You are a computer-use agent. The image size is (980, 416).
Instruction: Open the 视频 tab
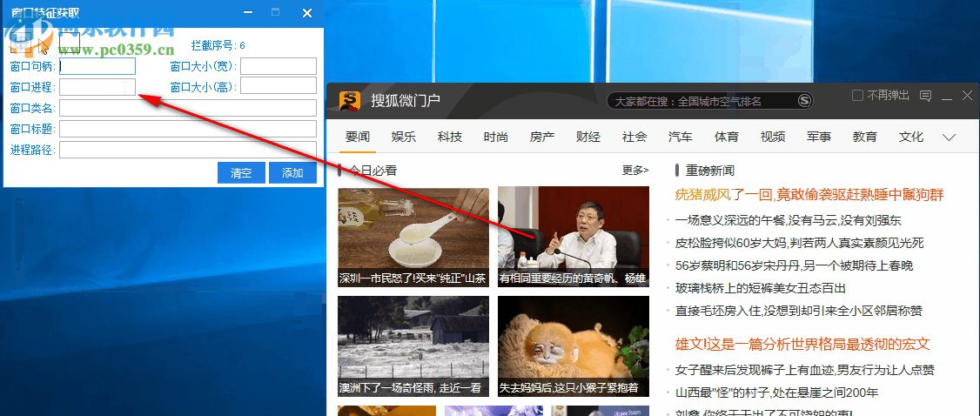773,137
